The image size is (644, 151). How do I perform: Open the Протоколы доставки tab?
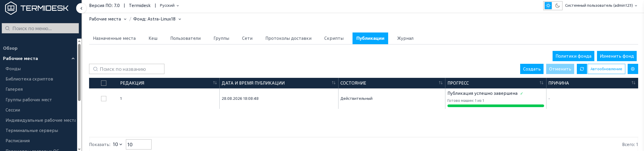(x=288, y=38)
